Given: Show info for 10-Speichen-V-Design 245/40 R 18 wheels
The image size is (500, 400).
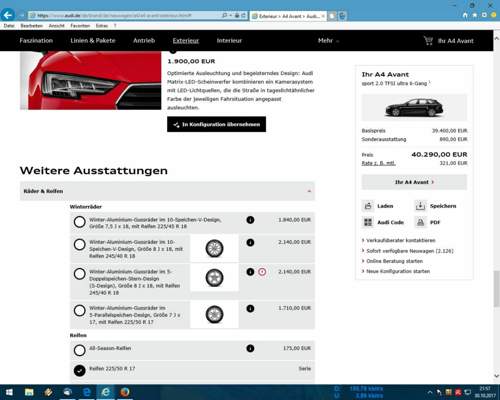Looking at the screenshot, I should coord(250,243).
